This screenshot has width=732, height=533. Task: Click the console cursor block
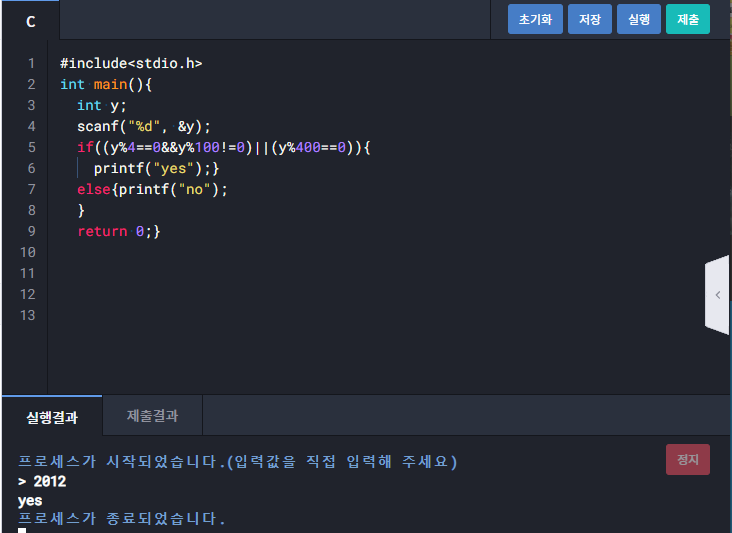click(22, 530)
